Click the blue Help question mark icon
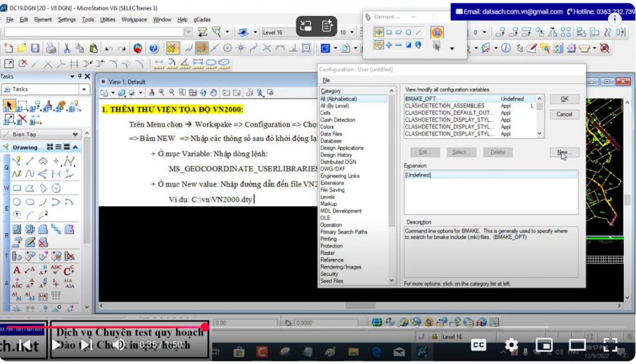This screenshot has width=636, height=364. click(153, 48)
